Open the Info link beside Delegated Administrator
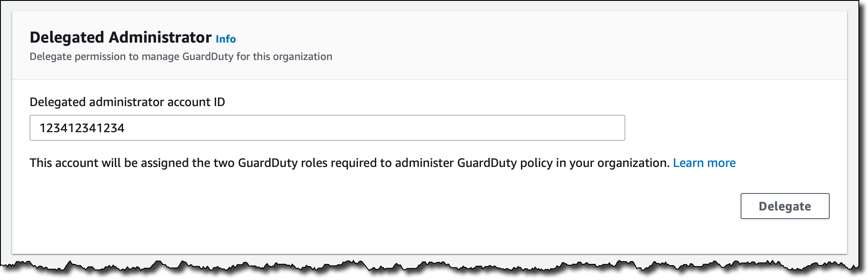Viewport: 868px width, 280px height. point(226,39)
